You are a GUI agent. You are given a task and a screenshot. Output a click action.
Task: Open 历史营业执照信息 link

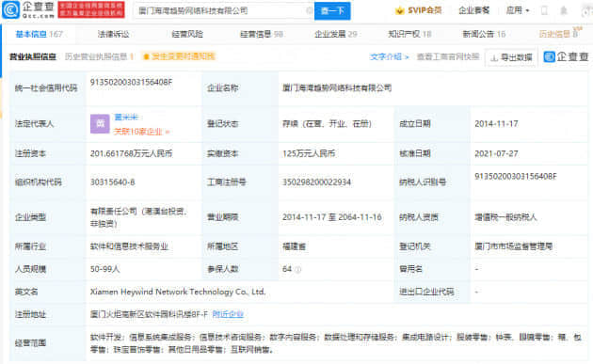pos(99,56)
